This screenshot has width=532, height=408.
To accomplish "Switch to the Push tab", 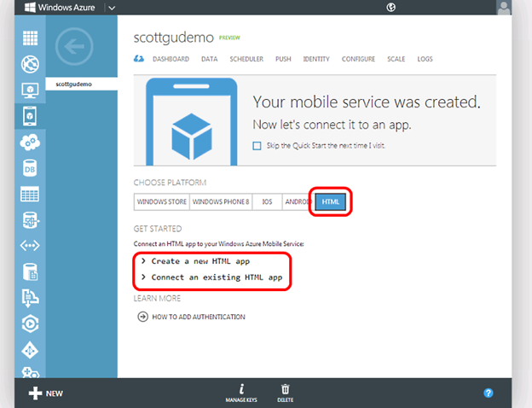I will pyautogui.click(x=283, y=59).
